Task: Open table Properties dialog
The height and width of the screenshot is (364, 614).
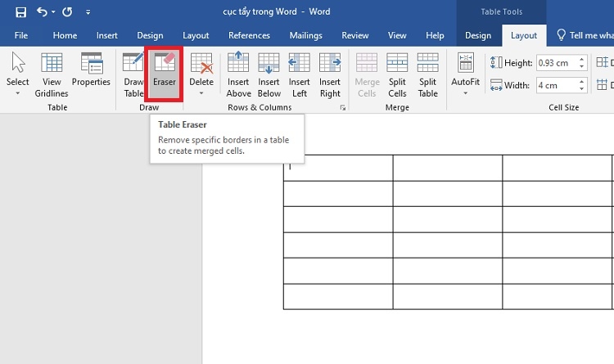Action: 91,70
